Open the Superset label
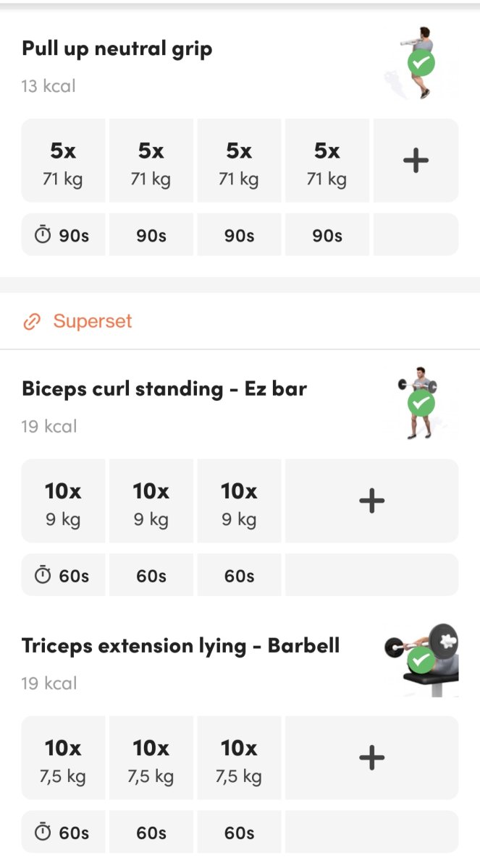This screenshot has width=480, height=868. [x=93, y=322]
